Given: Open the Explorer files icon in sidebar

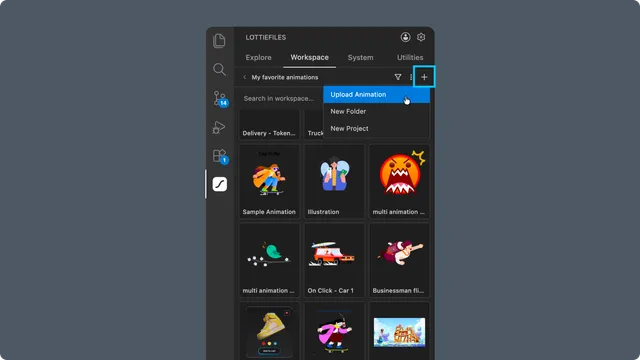Looking at the screenshot, I should pos(219,41).
